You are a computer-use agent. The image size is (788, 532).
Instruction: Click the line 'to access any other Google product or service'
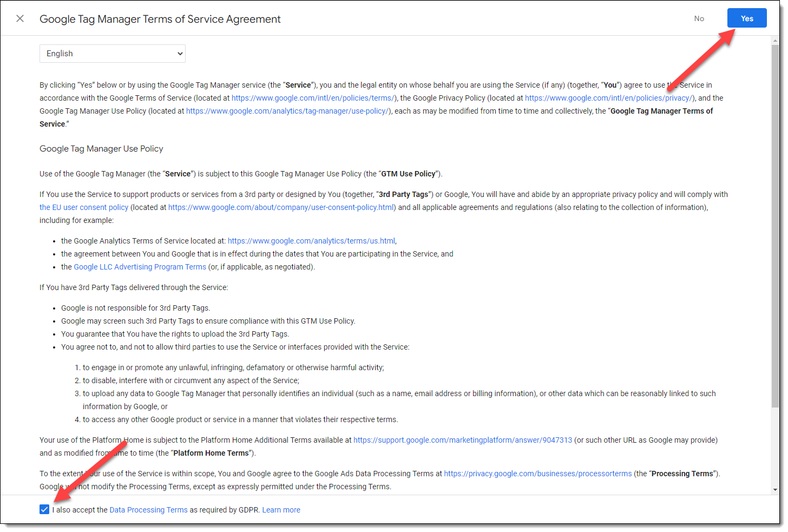[240, 419]
